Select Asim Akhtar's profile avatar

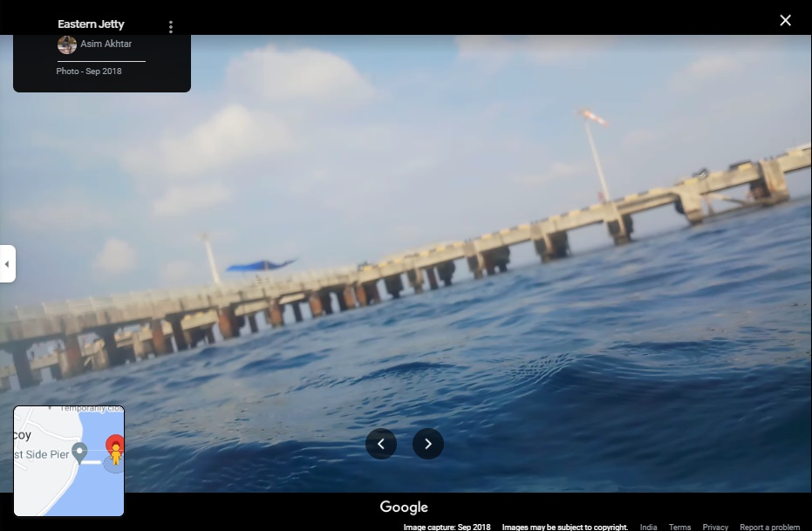pyautogui.click(x=67, y=44)
